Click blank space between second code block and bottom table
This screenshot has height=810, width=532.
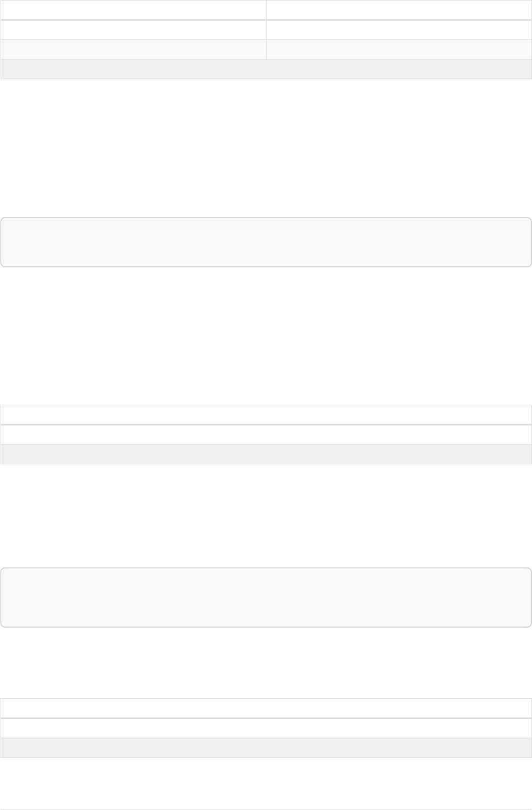(266, 663)
